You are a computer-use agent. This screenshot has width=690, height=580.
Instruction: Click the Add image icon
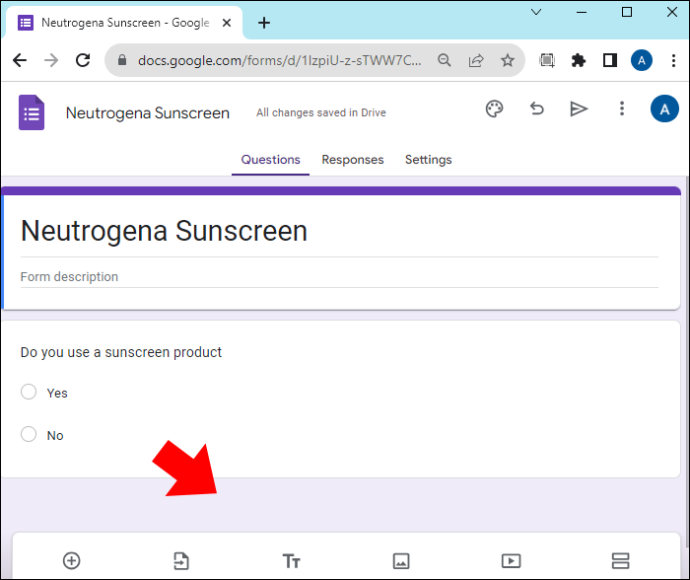[401, 561]
